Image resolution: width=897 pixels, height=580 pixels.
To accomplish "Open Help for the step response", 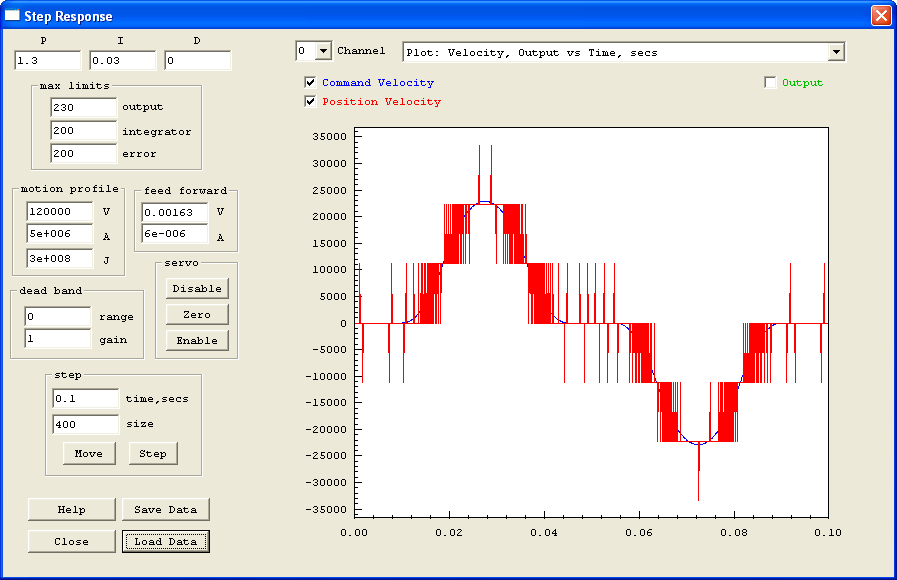I will (x=72, y=510).
